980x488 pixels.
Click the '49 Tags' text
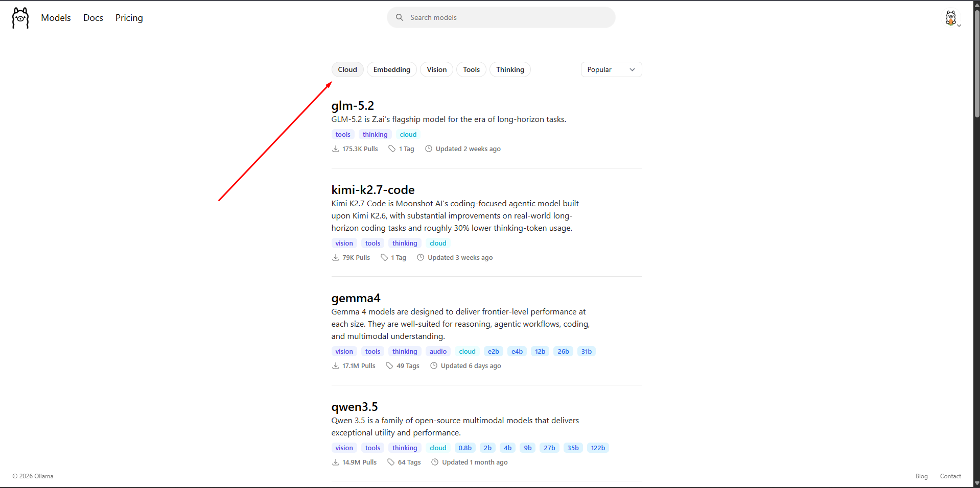tap(408, 366)
